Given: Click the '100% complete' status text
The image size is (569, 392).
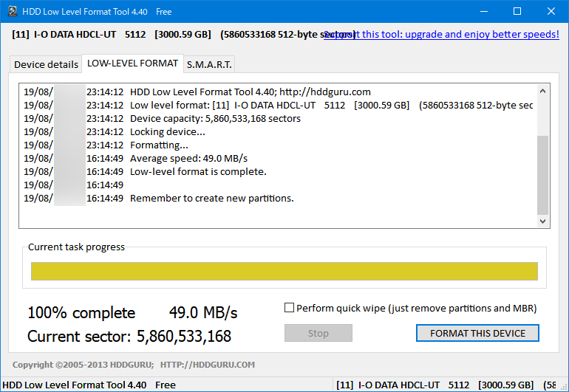Looking at the screenshot, I should [x=81, y=312].
